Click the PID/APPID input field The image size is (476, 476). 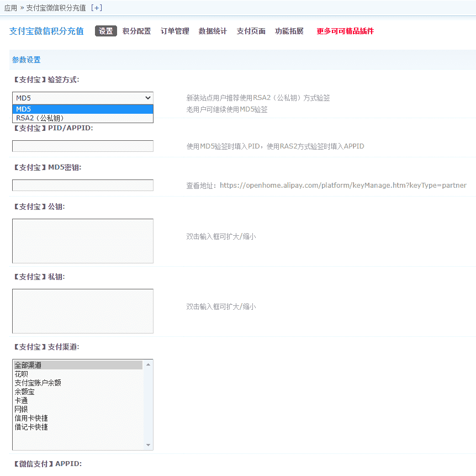coord(83,146)
